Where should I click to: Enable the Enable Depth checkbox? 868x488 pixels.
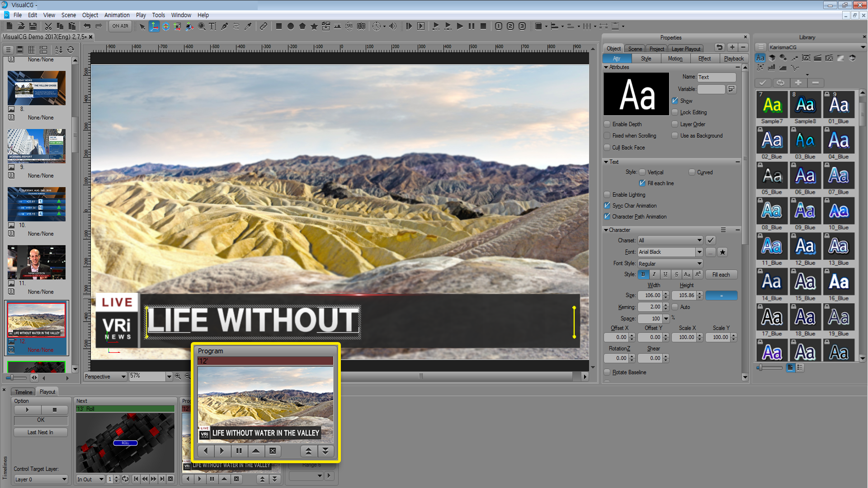click(607, 124)
